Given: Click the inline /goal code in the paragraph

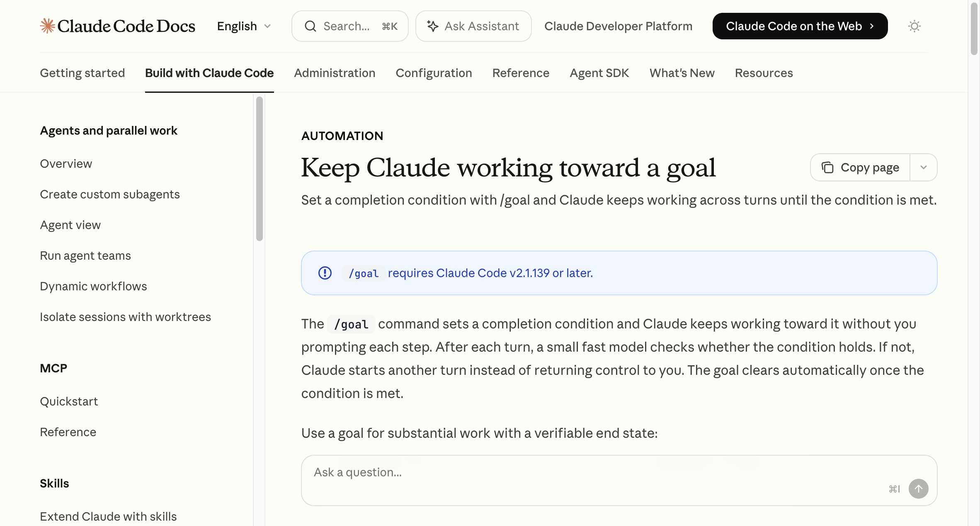Looking at the screenshot, I should click(351, 324).
